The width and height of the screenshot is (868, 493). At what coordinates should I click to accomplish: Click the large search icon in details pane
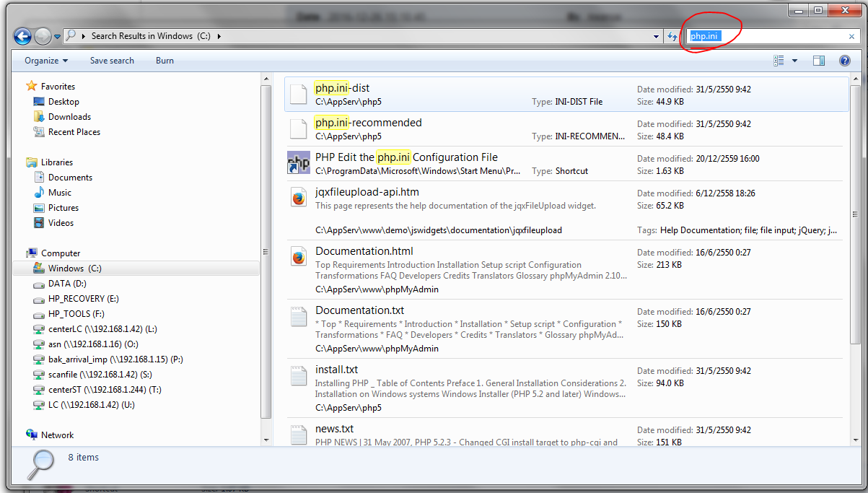click(x=40, y=466)
